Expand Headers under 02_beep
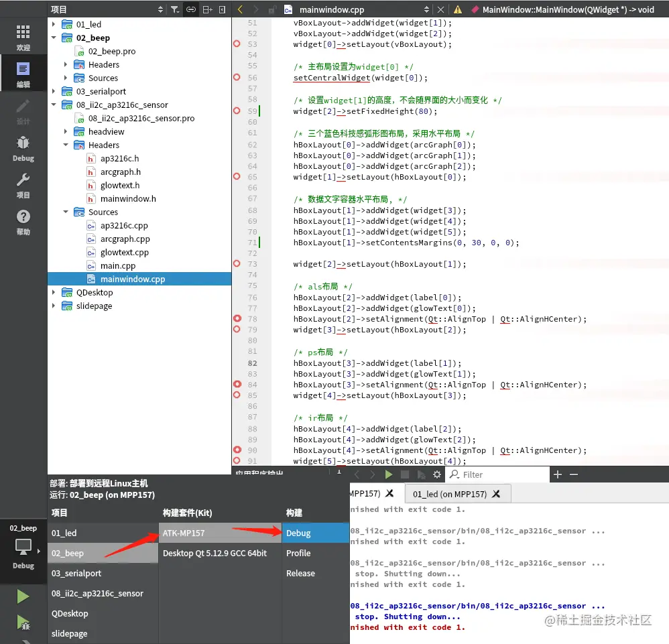This screenshot has width=669, height=644. point(65,64)
